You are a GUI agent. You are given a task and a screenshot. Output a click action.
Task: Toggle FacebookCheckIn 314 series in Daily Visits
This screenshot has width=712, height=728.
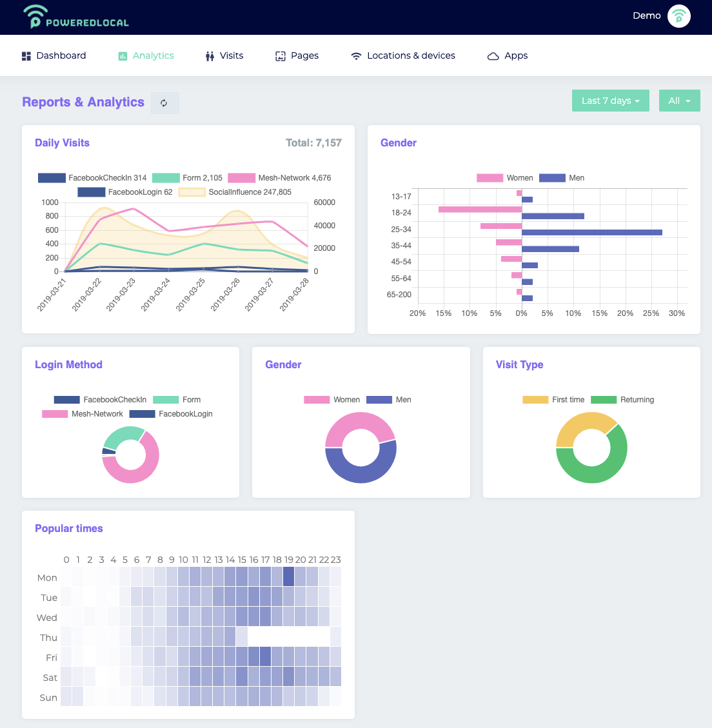click(92, 178)
